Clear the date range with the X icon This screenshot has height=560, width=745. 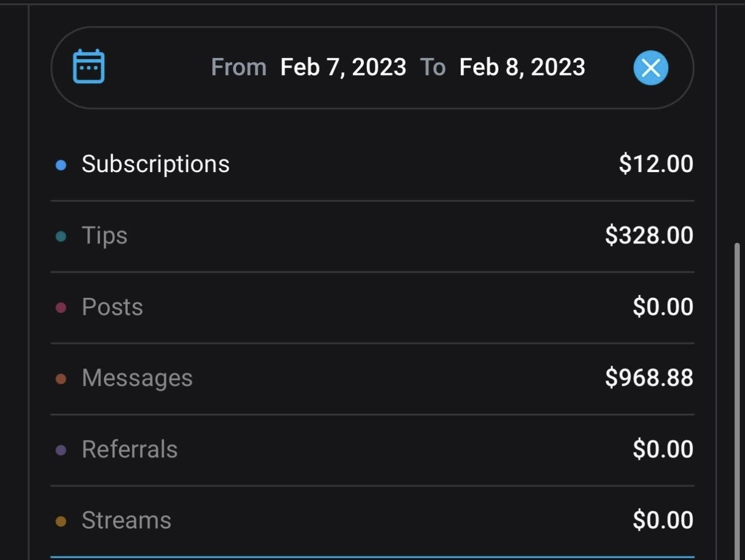651,67
